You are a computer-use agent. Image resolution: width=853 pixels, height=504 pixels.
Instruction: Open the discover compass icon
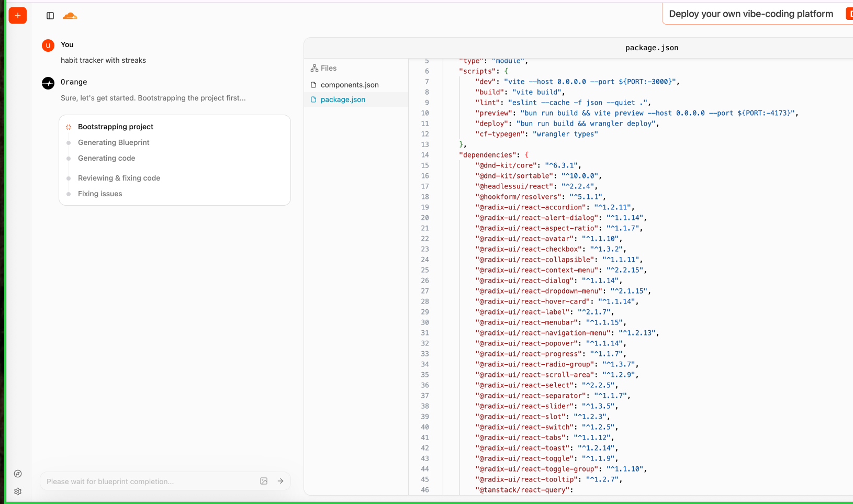[18, 474]
